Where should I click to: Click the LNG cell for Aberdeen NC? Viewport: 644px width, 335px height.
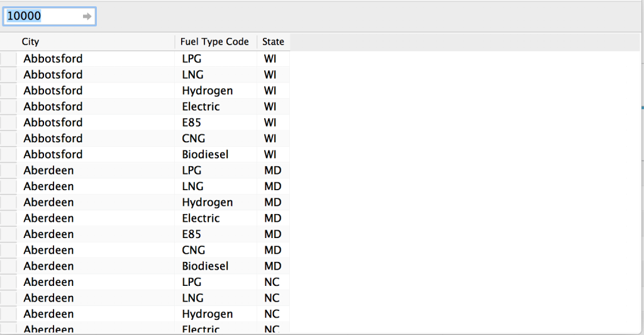(x=216, y=298)
